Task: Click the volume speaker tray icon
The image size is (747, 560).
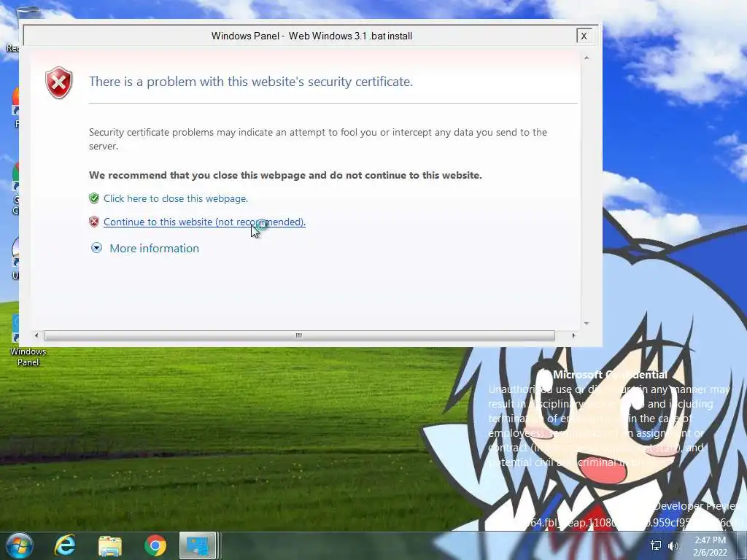Action: 673,545
